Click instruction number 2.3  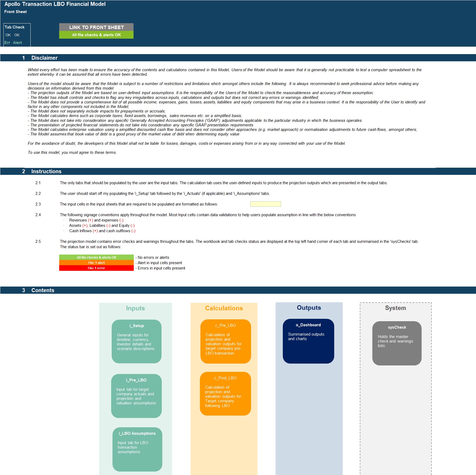click(38, 204)
